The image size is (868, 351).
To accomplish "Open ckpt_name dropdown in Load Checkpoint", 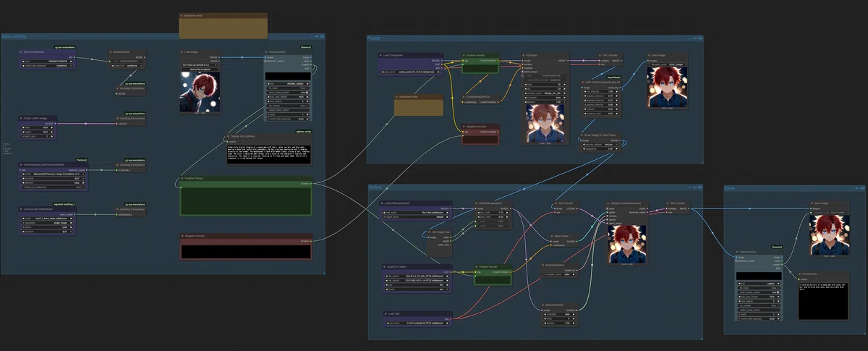I will click(x=410, y=72).
